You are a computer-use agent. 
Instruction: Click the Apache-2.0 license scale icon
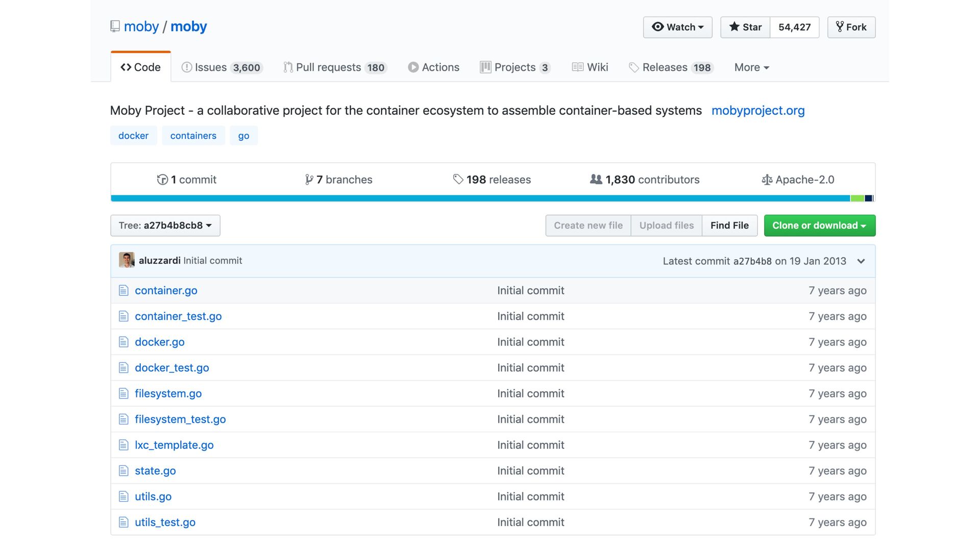pyautogui.click(x=767, y=180)
